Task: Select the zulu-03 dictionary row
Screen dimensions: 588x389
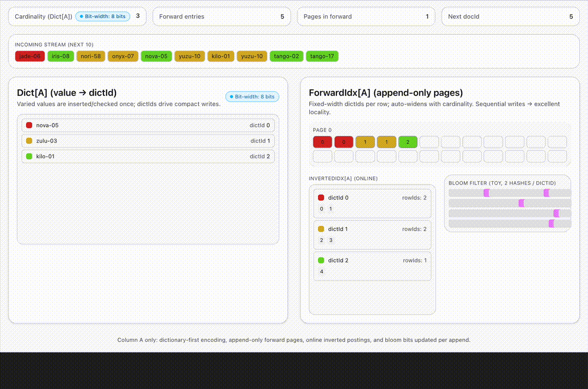Action: click(148, 141)
